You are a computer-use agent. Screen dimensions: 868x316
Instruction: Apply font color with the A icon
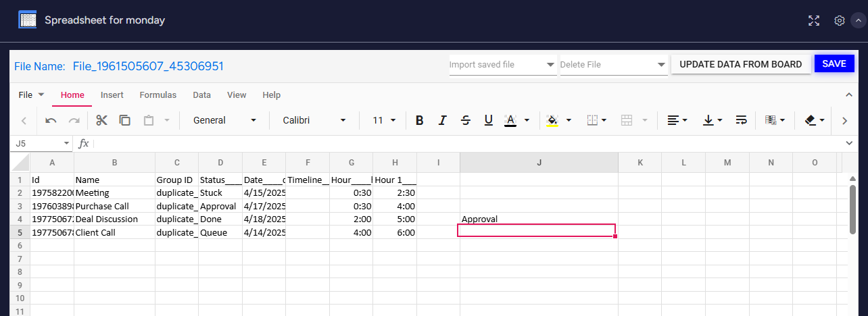[510, 120]
